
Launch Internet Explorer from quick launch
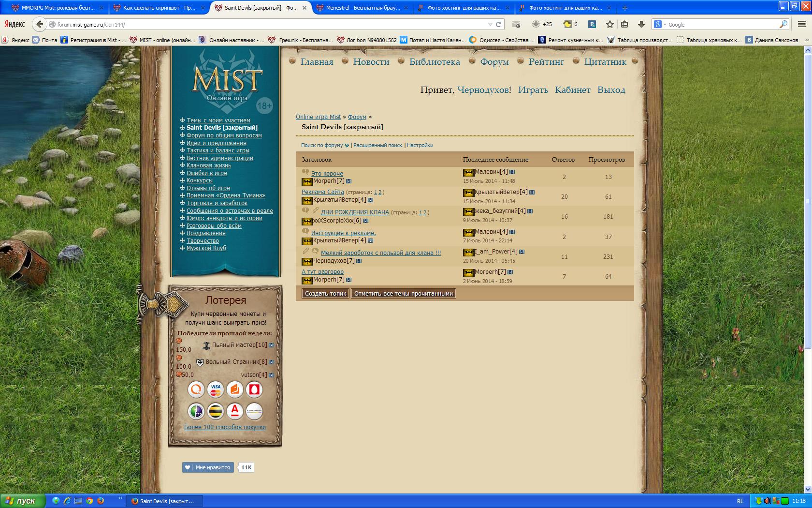pyautogui.click(x=67, y=501)
